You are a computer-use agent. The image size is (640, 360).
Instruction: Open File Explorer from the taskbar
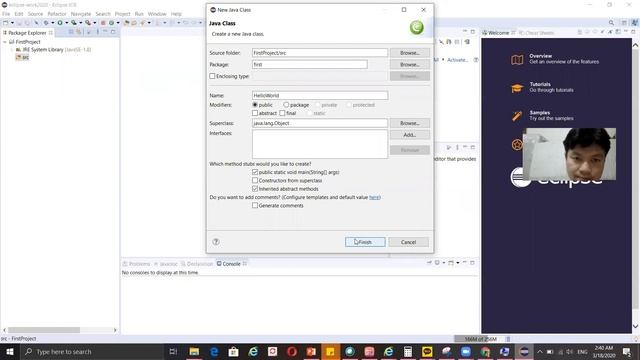pyautogui.click(x=194, y=351)
